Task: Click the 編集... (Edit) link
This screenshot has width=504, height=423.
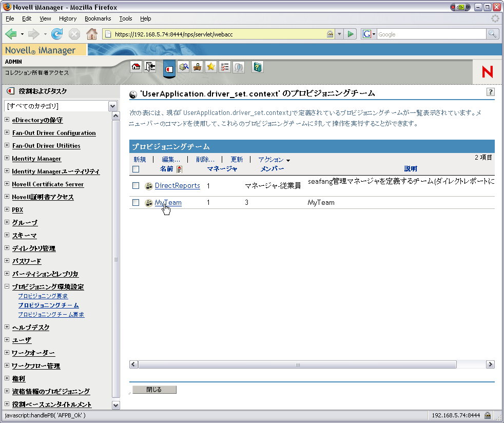Action: point(171,160)
